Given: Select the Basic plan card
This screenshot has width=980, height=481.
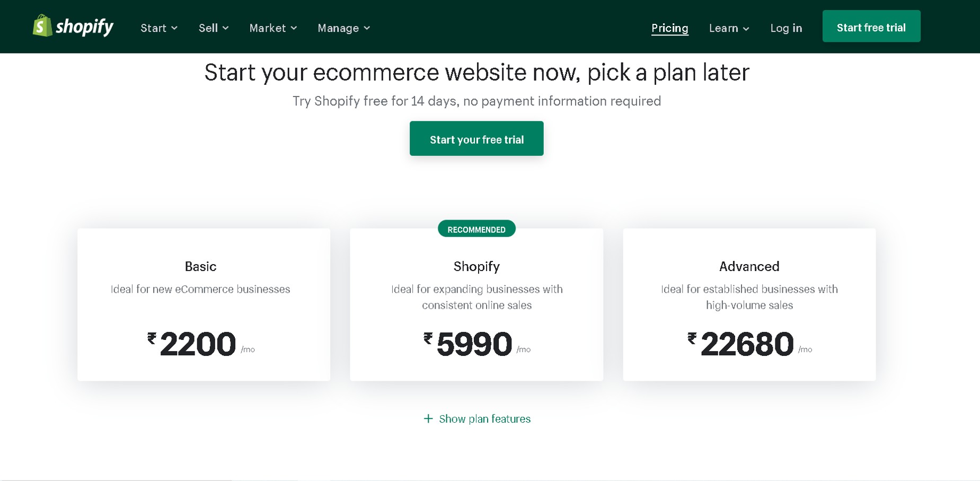Looking at the screenshot, I should 204,305.
